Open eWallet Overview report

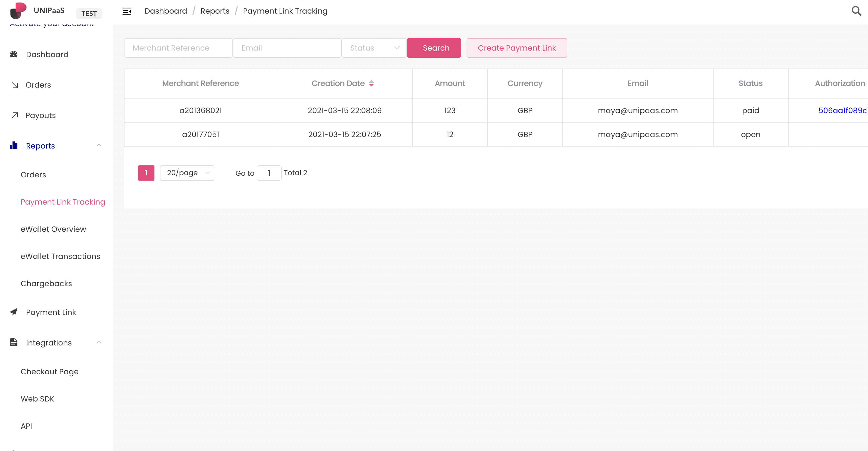53,229
